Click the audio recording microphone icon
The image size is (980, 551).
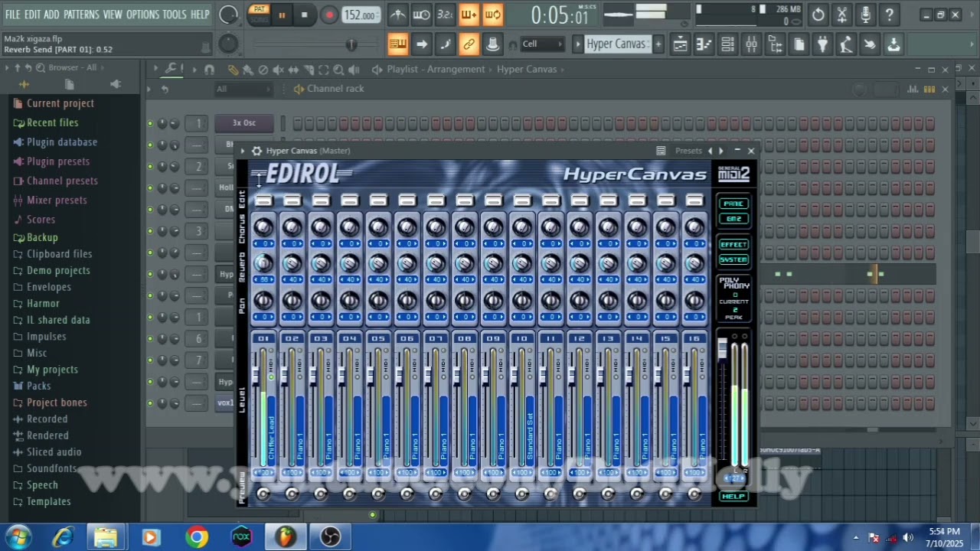tap(865, 15)
